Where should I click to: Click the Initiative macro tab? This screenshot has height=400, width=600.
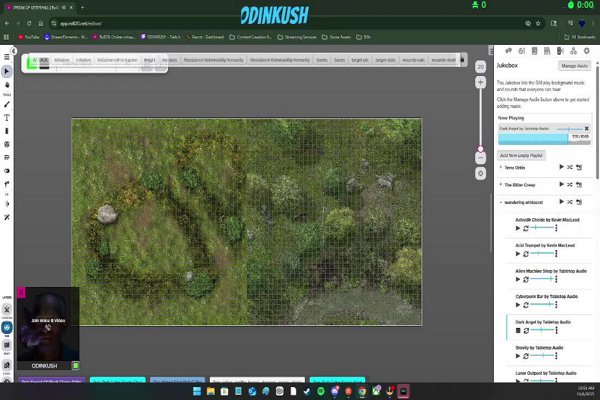62,60
